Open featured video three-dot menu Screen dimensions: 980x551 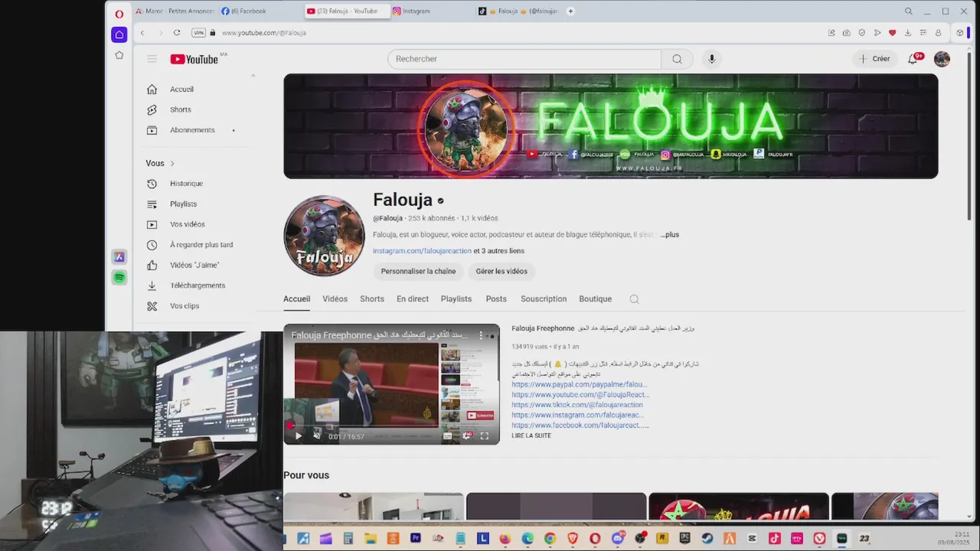tap(482, 335)
